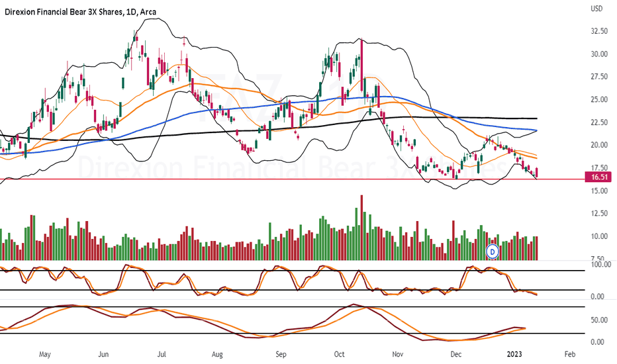Click the Oct label on time axis
The width and height of the screenshot is (617, 364).
point(339,354)
